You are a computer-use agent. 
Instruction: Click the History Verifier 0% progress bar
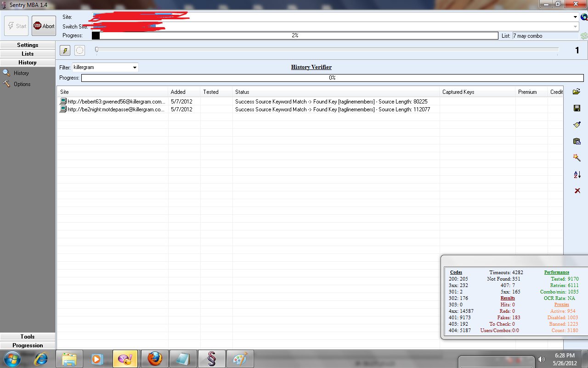point(333,78)
